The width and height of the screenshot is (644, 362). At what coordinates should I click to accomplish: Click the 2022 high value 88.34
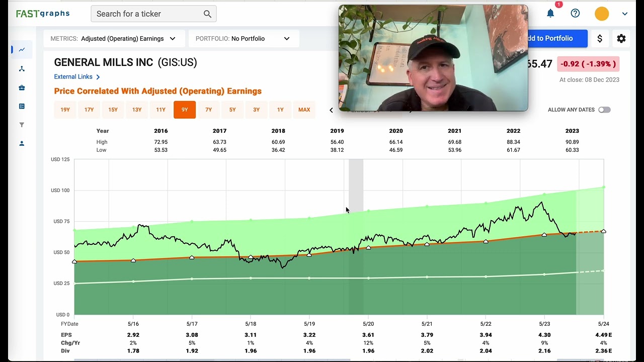(x=513, y=142)
